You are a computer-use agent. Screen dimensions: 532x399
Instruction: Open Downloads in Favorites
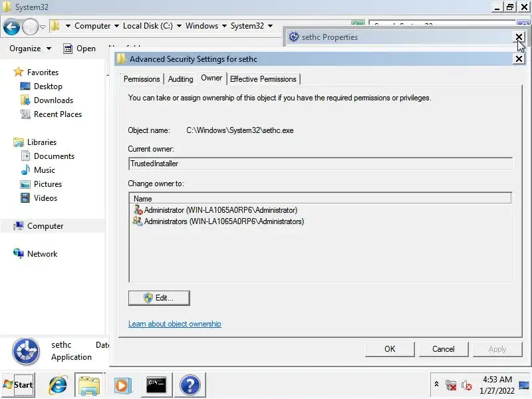(54, 100)
